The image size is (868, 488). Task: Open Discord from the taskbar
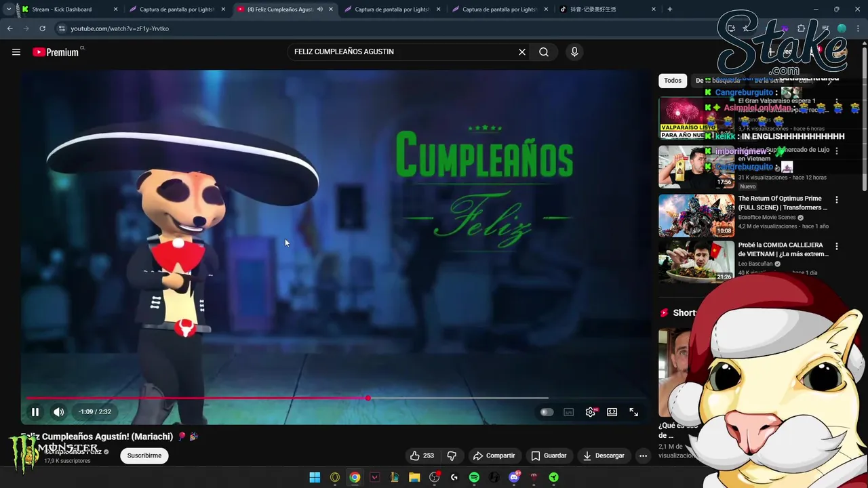click(x=514, y=477)
